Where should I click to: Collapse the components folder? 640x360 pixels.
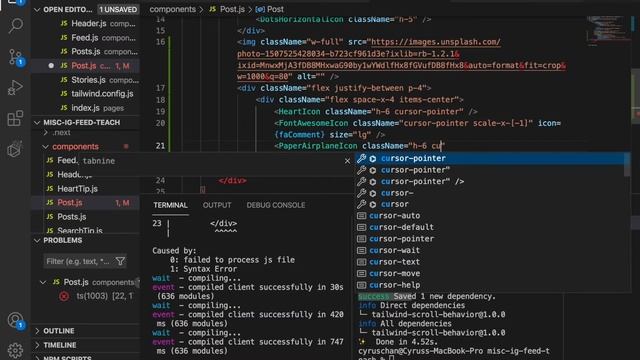(x=45, y=147)
